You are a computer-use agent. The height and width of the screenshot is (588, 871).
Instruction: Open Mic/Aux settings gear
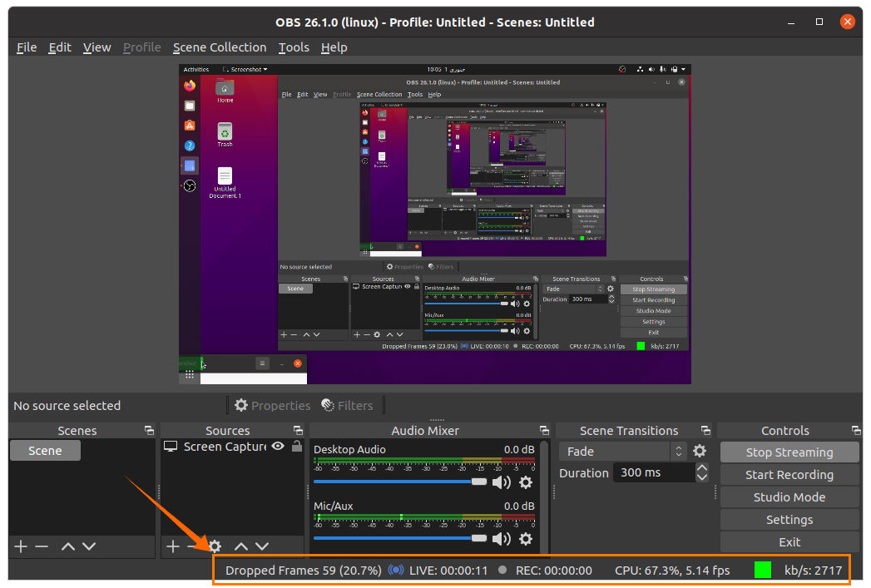pos(526,539)
